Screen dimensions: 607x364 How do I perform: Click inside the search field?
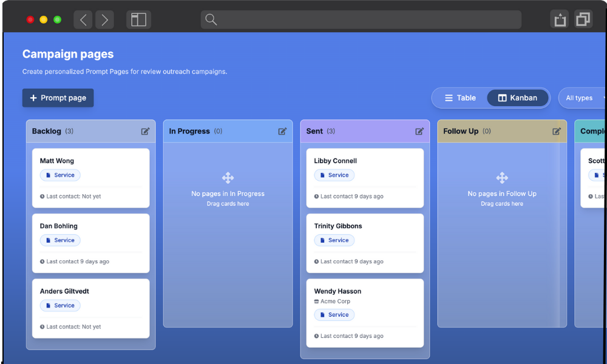(x=361, y=19)
